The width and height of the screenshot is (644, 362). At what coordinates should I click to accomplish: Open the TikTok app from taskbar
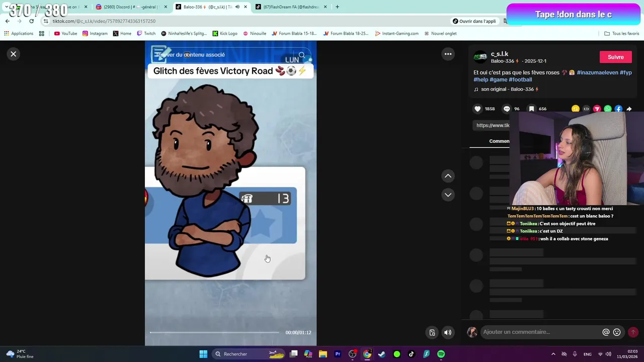click(411, 354)
